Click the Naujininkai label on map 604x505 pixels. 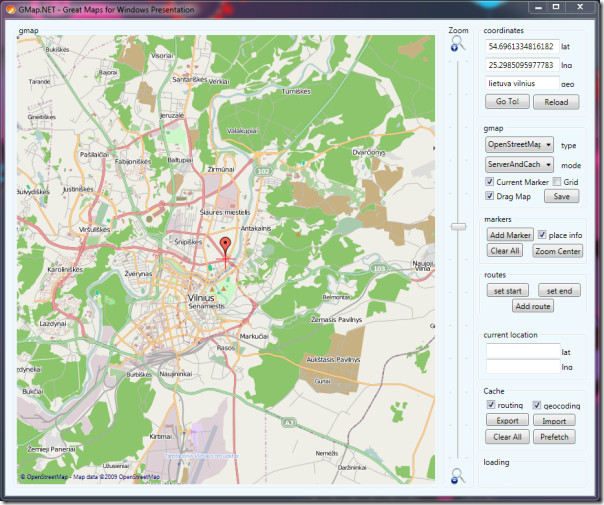(x=175, y=374)
